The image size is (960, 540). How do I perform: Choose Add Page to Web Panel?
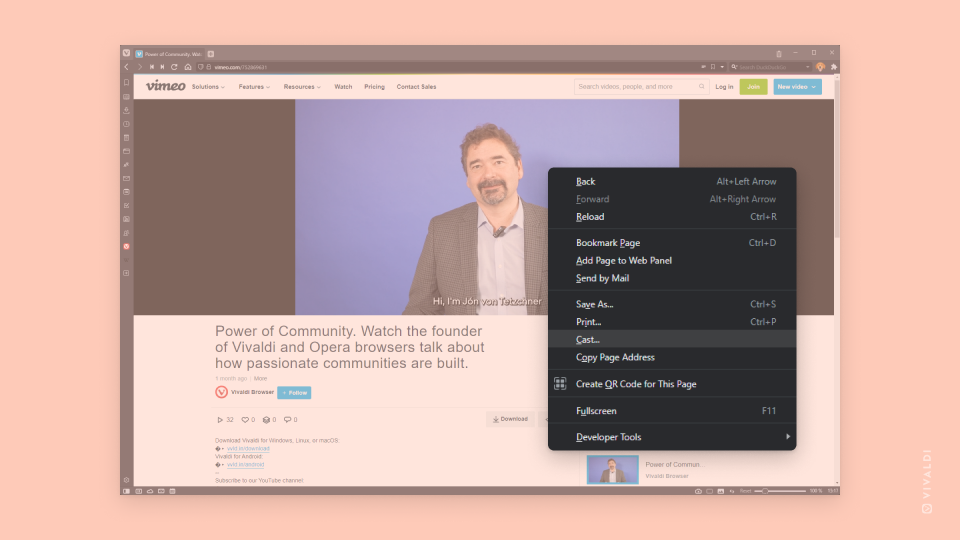click(672, 260)
